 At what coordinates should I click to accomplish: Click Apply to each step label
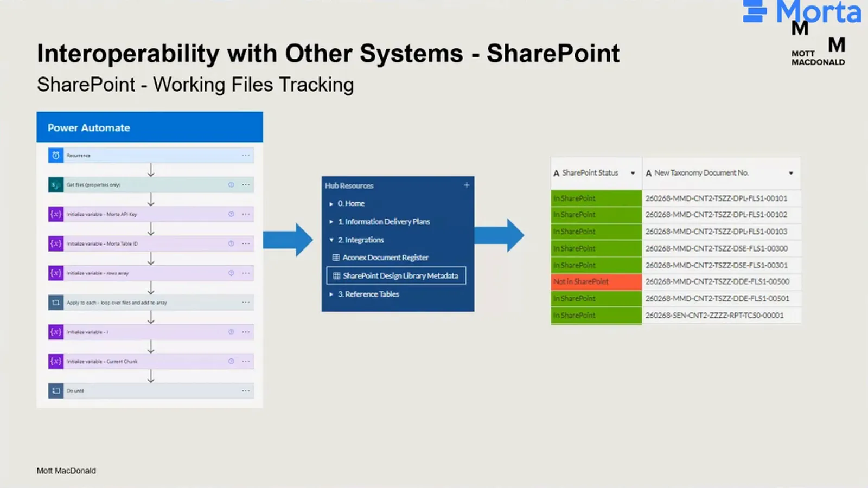coord(117,303)
